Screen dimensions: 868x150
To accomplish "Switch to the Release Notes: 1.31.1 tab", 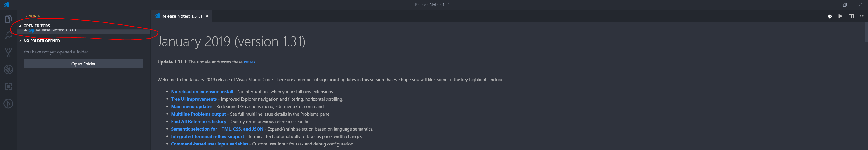I will [182, 16].
